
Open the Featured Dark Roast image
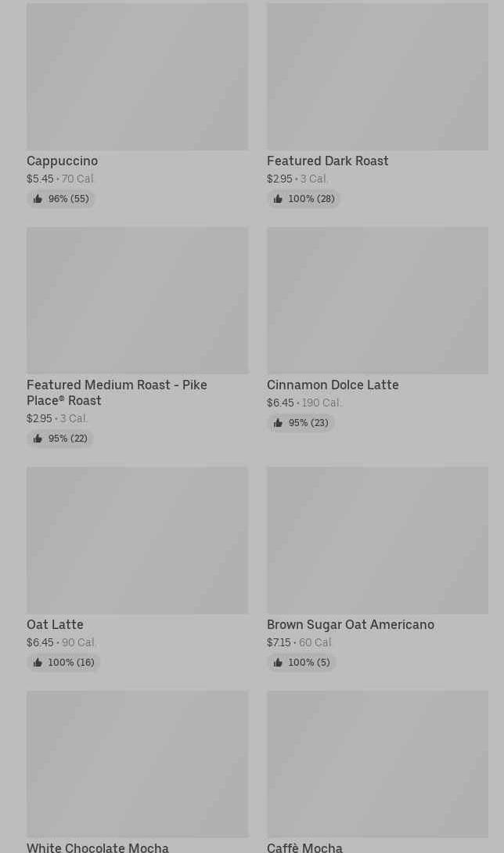(377, 77)
